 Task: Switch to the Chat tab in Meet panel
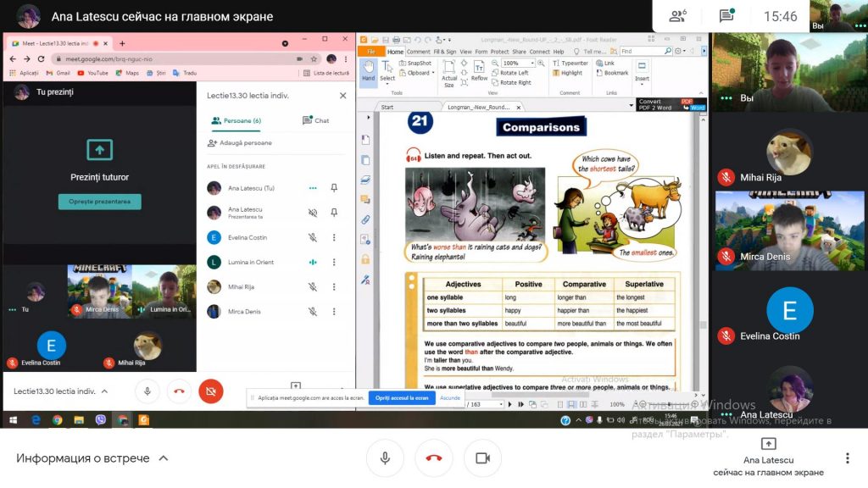315,121
